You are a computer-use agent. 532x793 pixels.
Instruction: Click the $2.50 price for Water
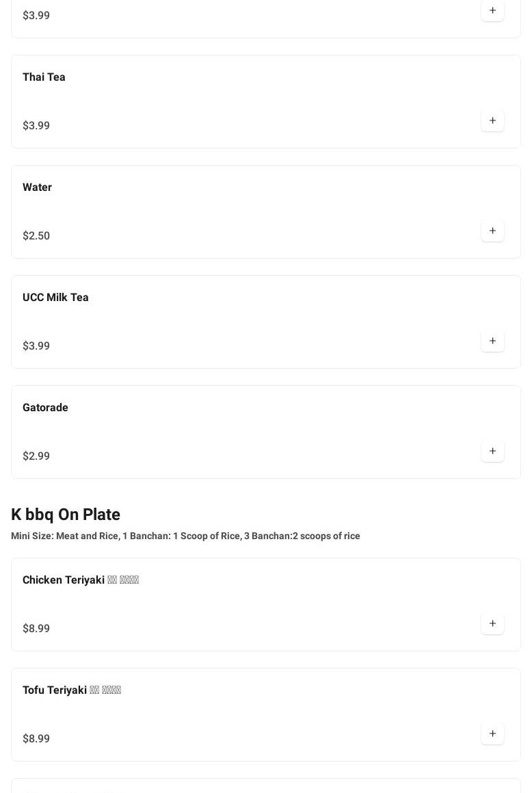pyautogui.click(x=36, y=235)
